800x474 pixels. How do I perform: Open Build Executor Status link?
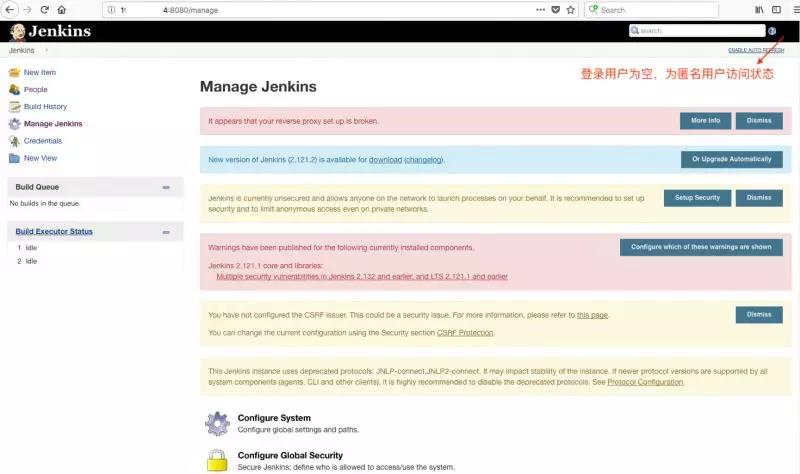(x=54, y=232)
